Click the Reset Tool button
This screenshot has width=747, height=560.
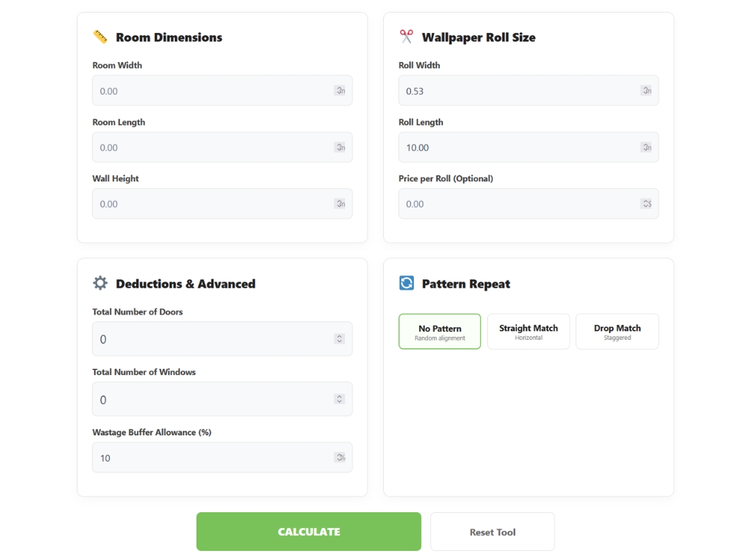[492, 531]
